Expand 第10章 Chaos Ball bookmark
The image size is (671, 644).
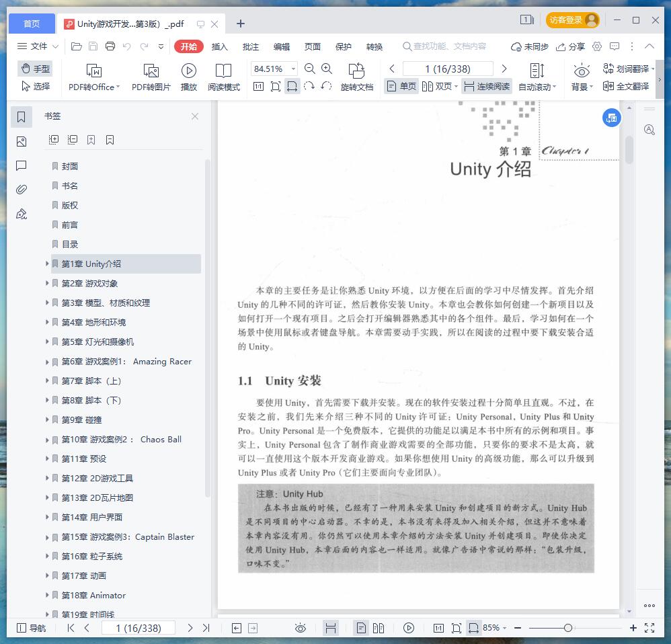[47, 440]
